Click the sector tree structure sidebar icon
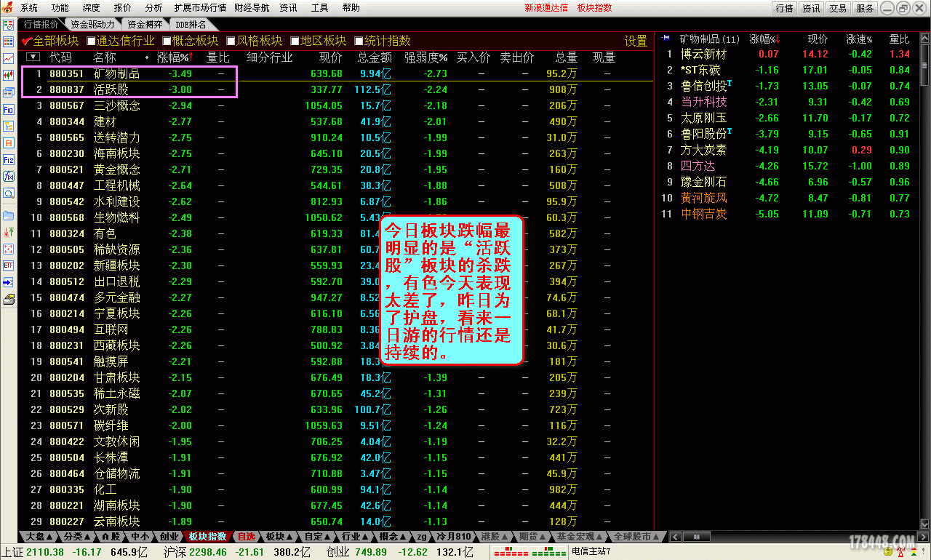Viewport: 931px width, 560px height. coord(9,126)
